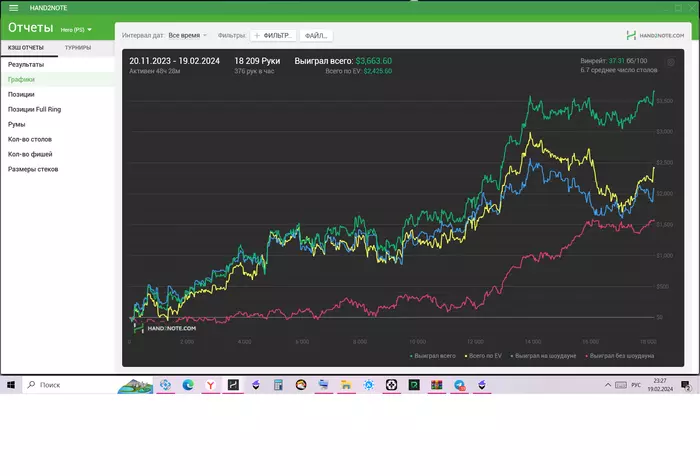Click the 376 рук в час text

point(254,71)
